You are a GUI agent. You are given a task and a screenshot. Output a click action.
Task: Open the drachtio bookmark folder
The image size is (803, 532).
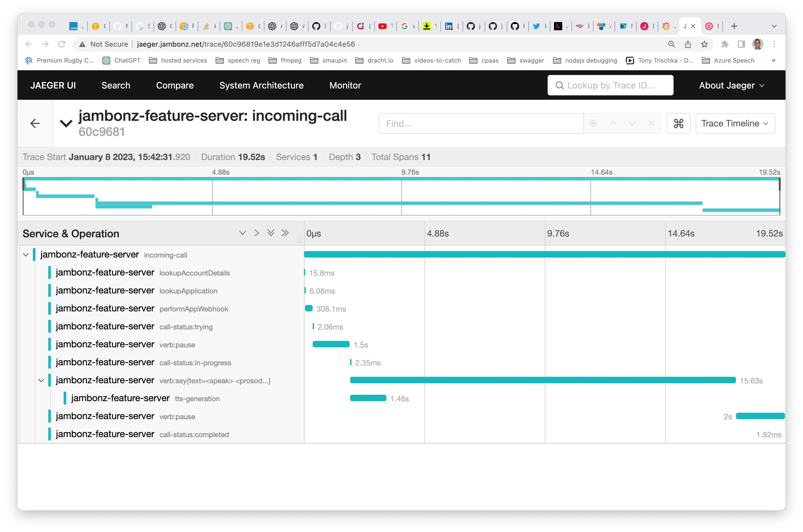(374, 60)
